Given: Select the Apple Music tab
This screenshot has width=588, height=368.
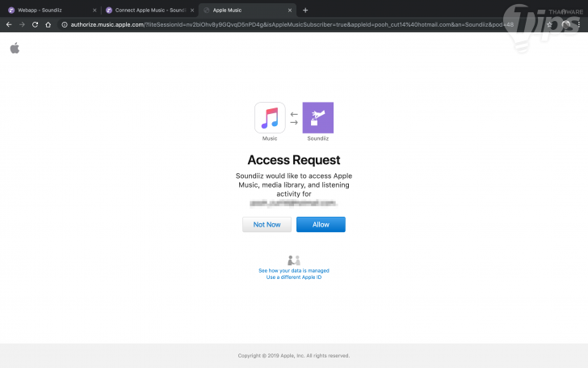Looking at the screenshot, I should click(247, 11).
